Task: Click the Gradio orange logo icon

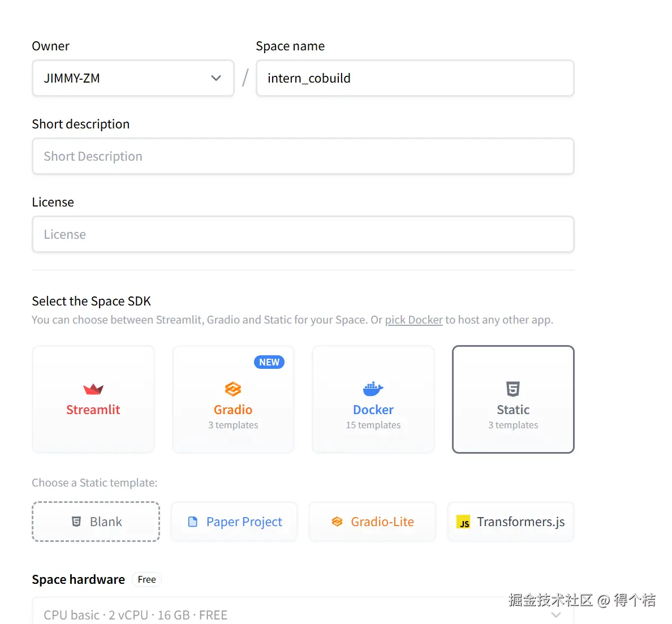Action: (233, 389)
